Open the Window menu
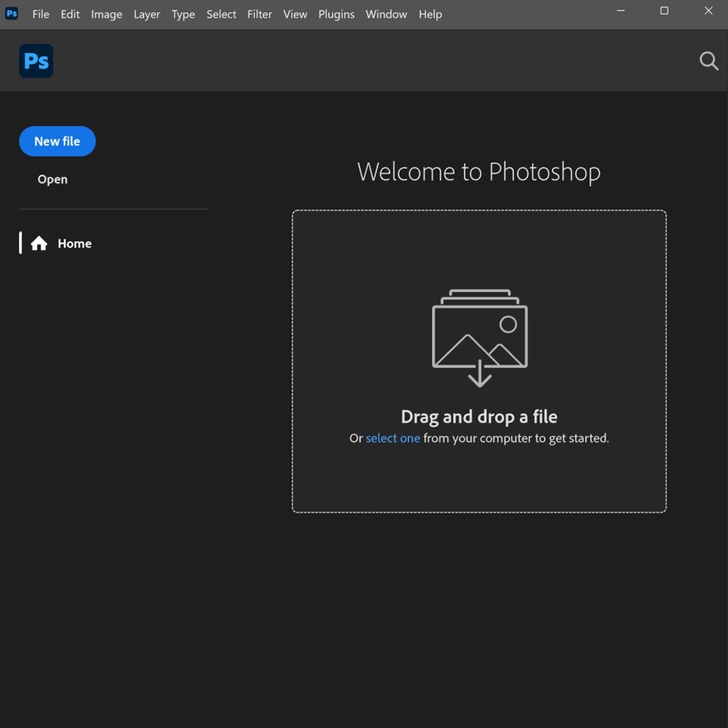The width and height of the screenshot is (728, 728). pyautogui.click(x=386, y=14)
